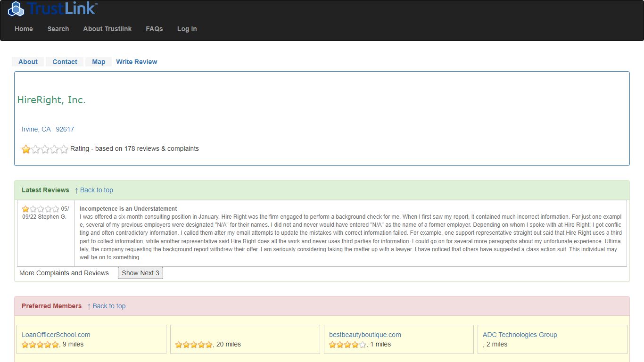Click the Latest Reviews header
Image resolution: width=644 pixels, height=362 pixels.
click(45, 190)
